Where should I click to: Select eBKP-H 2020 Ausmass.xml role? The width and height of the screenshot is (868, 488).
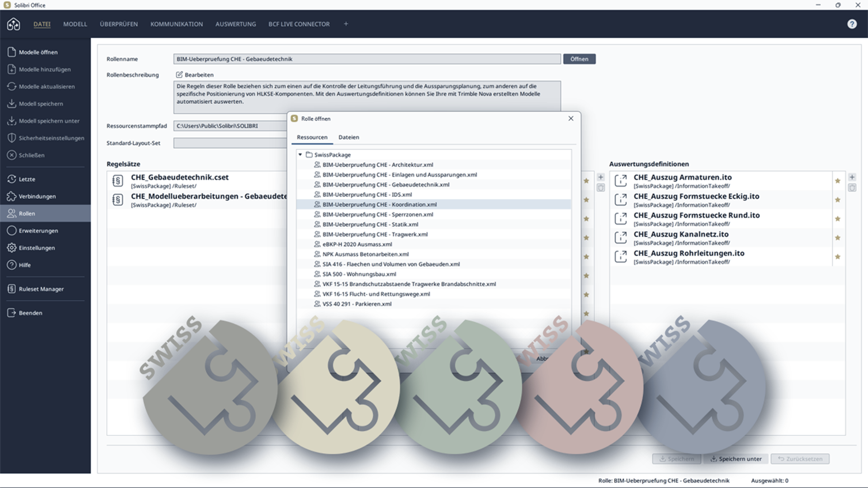[434, 244]
